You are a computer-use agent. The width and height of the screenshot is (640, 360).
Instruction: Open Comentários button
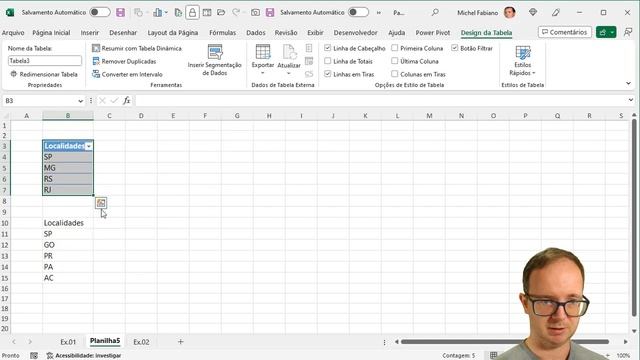(x=564, y=32)
